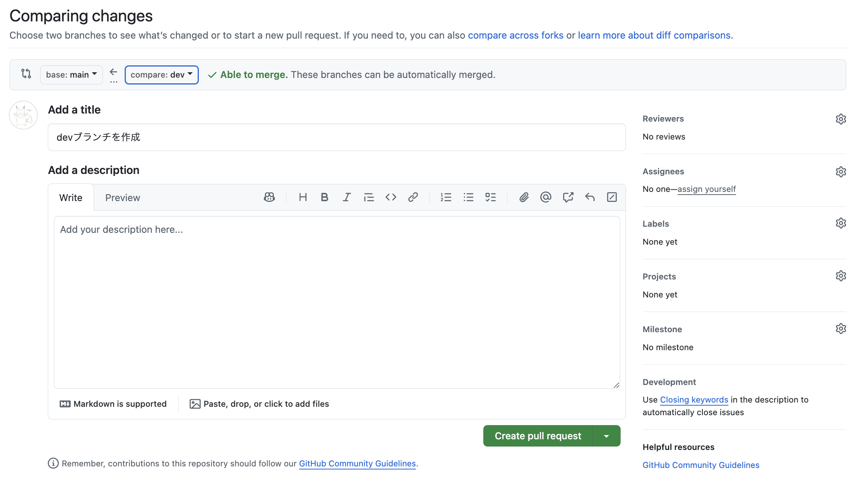Click the Create pull request button
The width and height of the screenshot is (868, 484).
tap(538, 436)
